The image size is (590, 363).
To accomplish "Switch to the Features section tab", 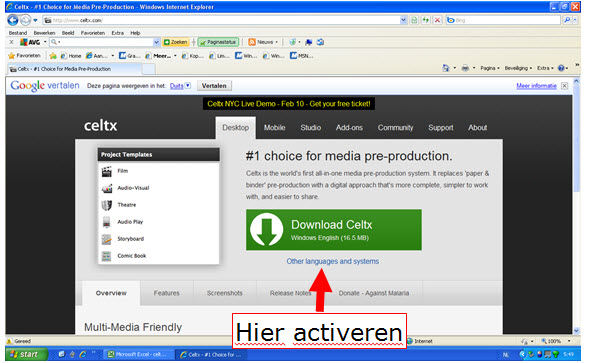I will (x=166, y=293).
